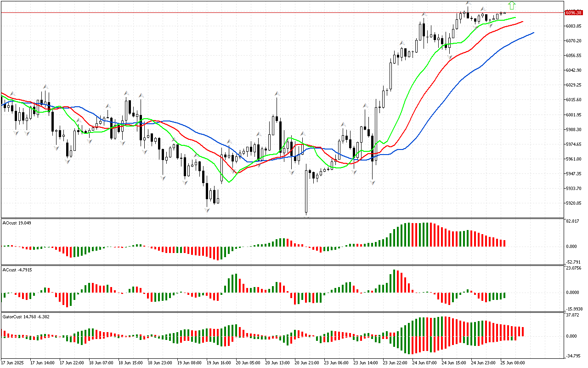Click the 5920.05 price scale value
The image size is (588, 368).
click(574, 203)
